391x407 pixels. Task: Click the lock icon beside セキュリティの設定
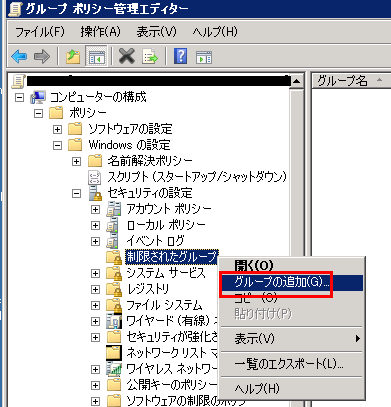[95, 193]
